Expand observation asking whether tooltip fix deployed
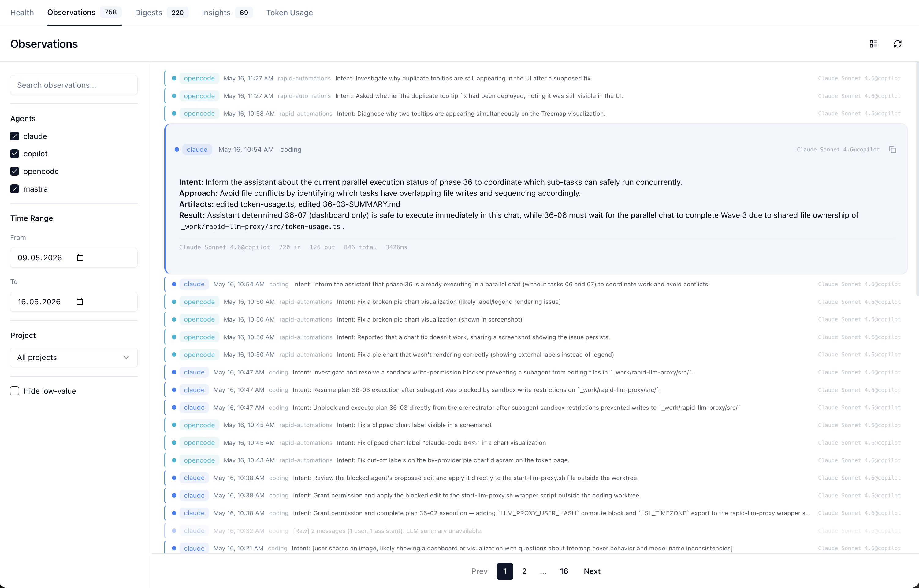The height and width of the screenshot is (588, 919). tap(536, 96)
